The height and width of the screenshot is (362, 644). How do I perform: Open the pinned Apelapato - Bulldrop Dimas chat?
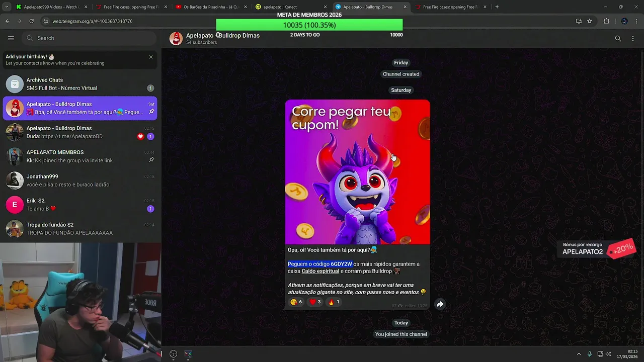click(80, 108)
